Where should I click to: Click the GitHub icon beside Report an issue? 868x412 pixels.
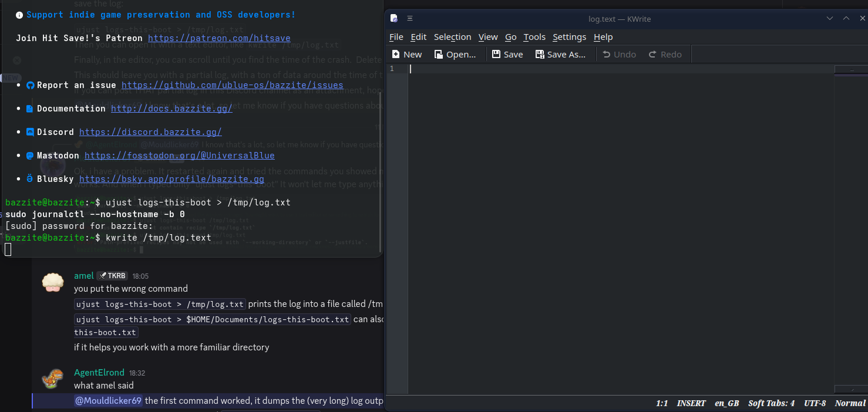click(31, 85)
